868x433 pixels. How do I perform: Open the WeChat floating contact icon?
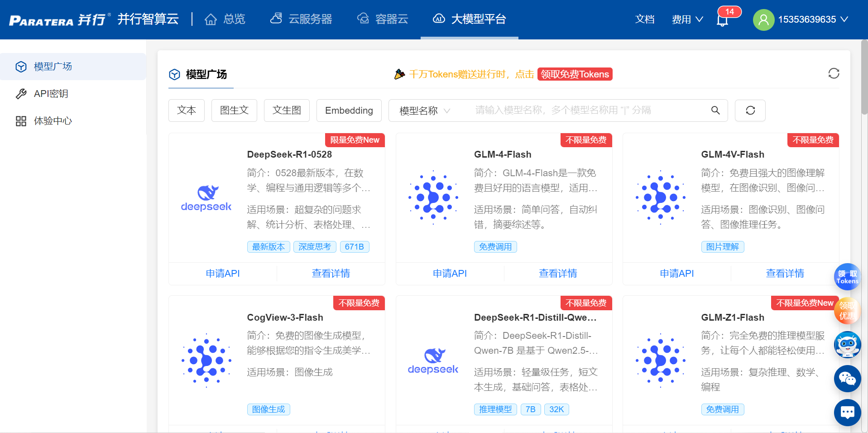pos(847,379)
